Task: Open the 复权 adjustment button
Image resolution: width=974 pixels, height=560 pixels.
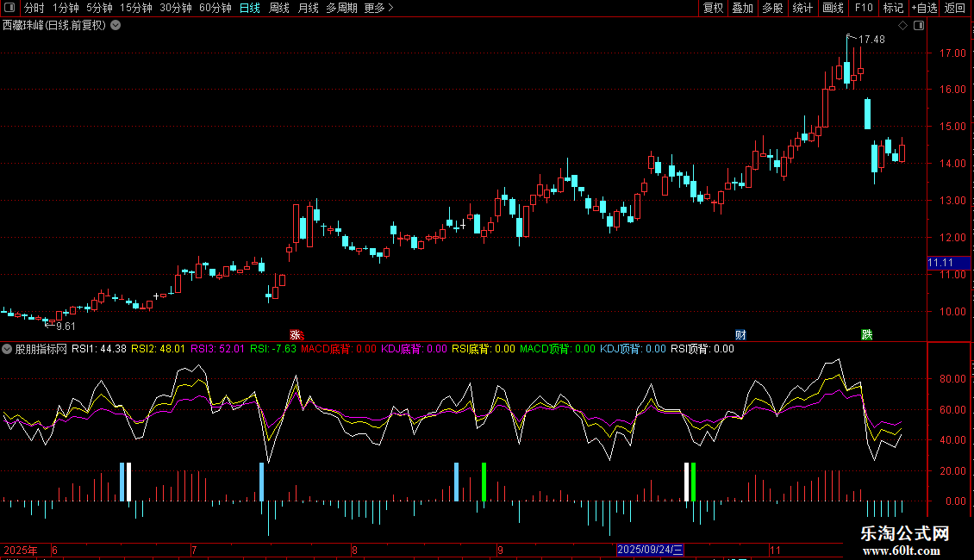Action: point(713,8)
